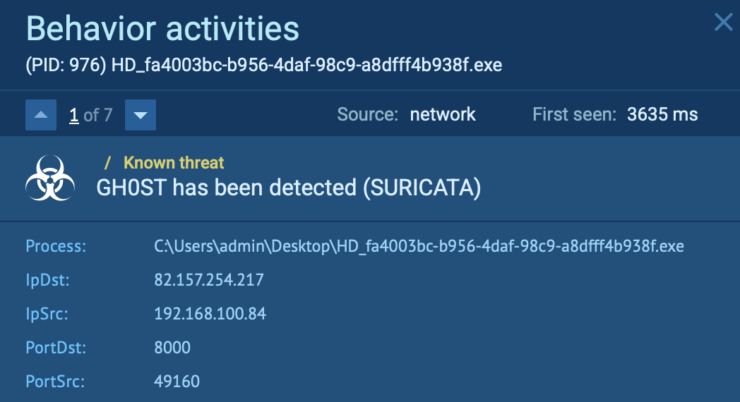Click the First seen 3635 ms value
Screen dimensions: 740x402
coord(662,114)
